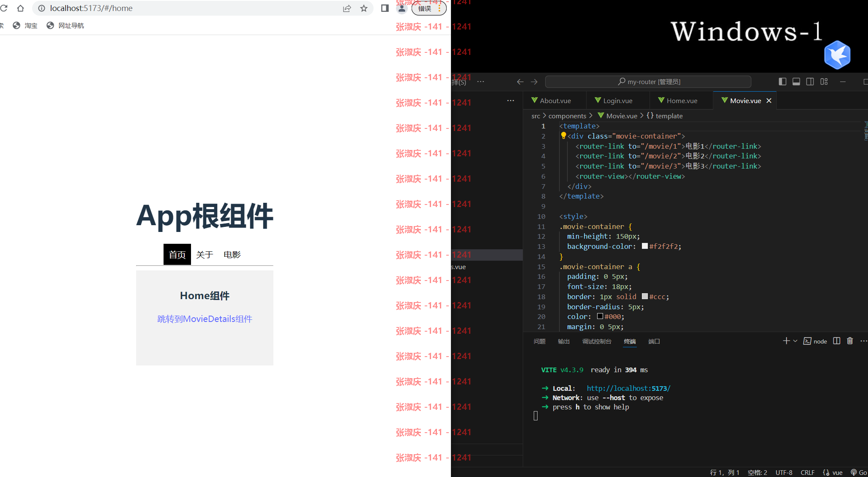Screen dimensions: 868x477
Task: Open the http://localhost:5173/ terminal link
Action: click(628, 388)
